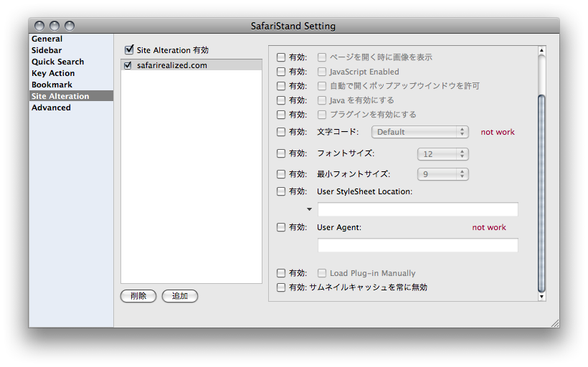Click the "not work" text beside 文字コード
The width and height of the screenshot is (588, 367).
tap(498, 132)
